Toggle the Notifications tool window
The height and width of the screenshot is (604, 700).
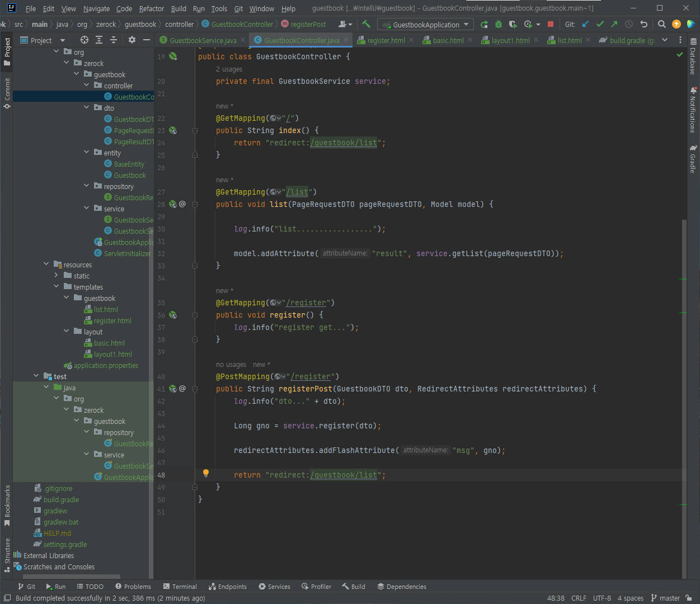click(693, 110)
